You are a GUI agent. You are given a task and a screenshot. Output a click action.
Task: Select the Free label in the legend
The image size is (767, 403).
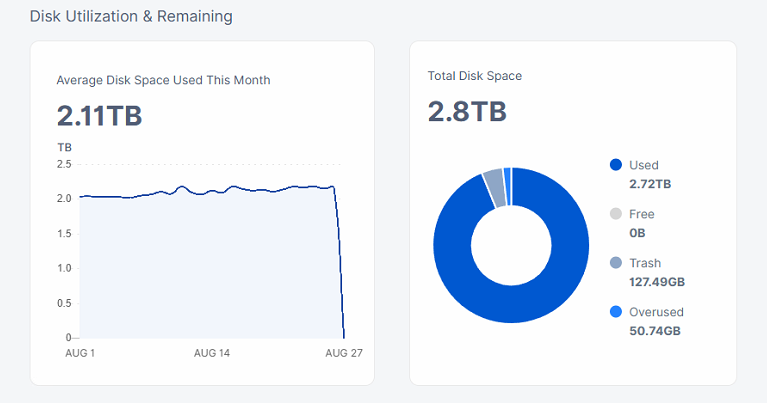(x=641, y=214)
